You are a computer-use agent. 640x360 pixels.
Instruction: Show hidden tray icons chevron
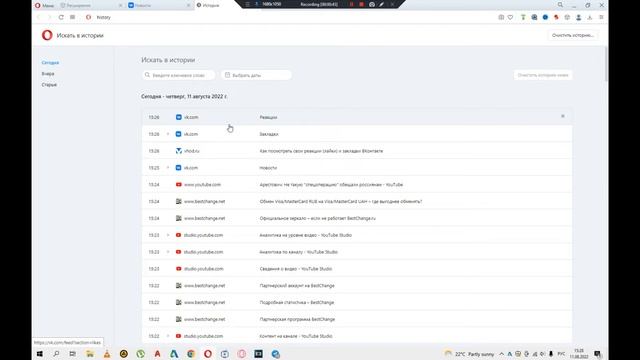pyautogui.click(x=502, y=354)
